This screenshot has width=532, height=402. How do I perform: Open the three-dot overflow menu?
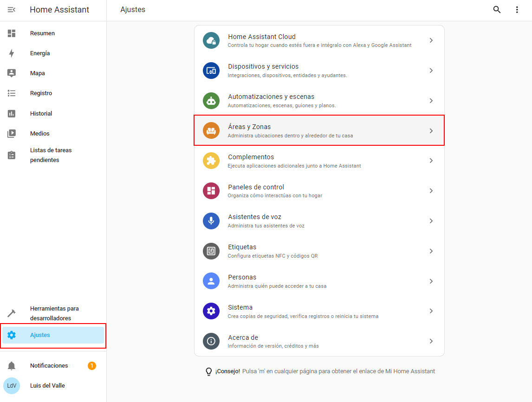[x=517, y=9]
